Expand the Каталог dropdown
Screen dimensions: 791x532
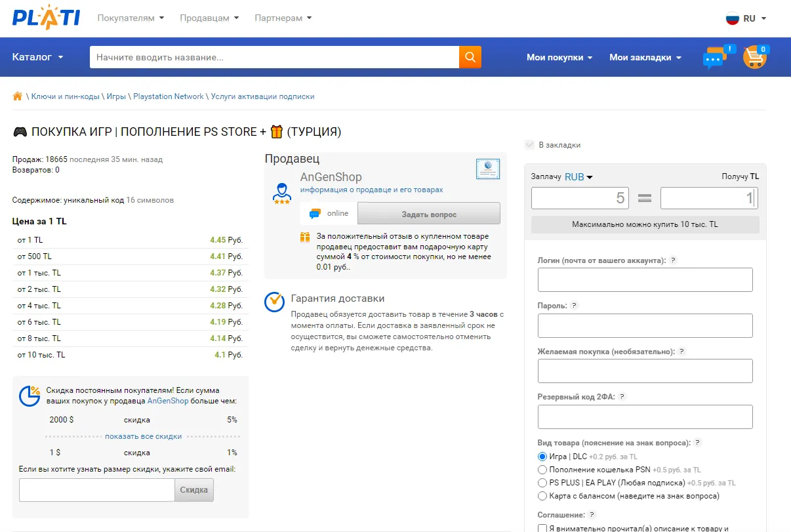point(38,57)
